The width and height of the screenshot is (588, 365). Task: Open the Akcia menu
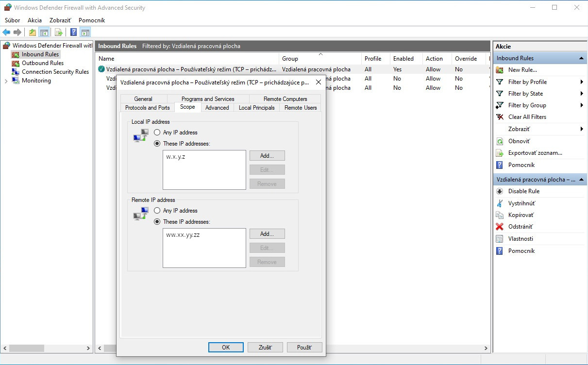pyautogui.click(x=35, y=20)
